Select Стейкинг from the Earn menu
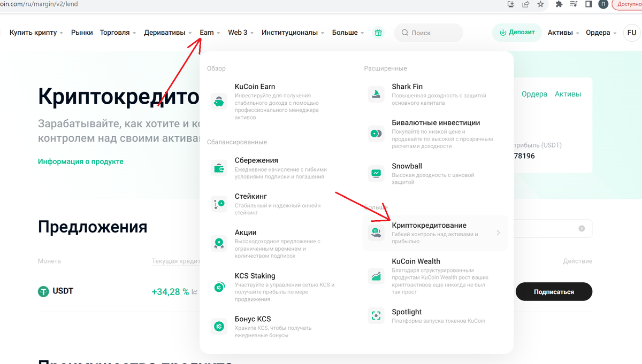This screenshot has width=642, height=364. click(x=251, y=196)
